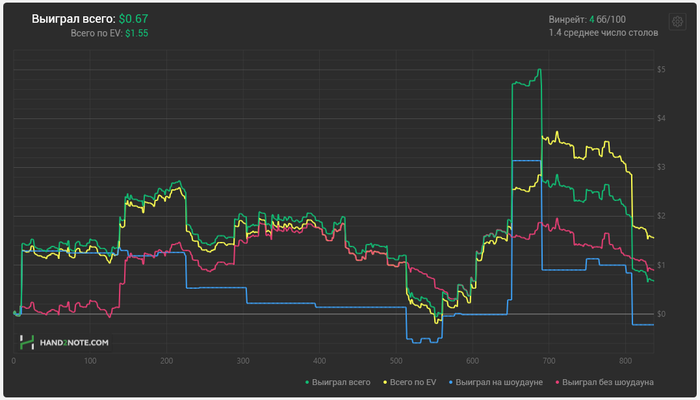Select the EV total value $1.55

pyautogui.click(x=137, y=33)
